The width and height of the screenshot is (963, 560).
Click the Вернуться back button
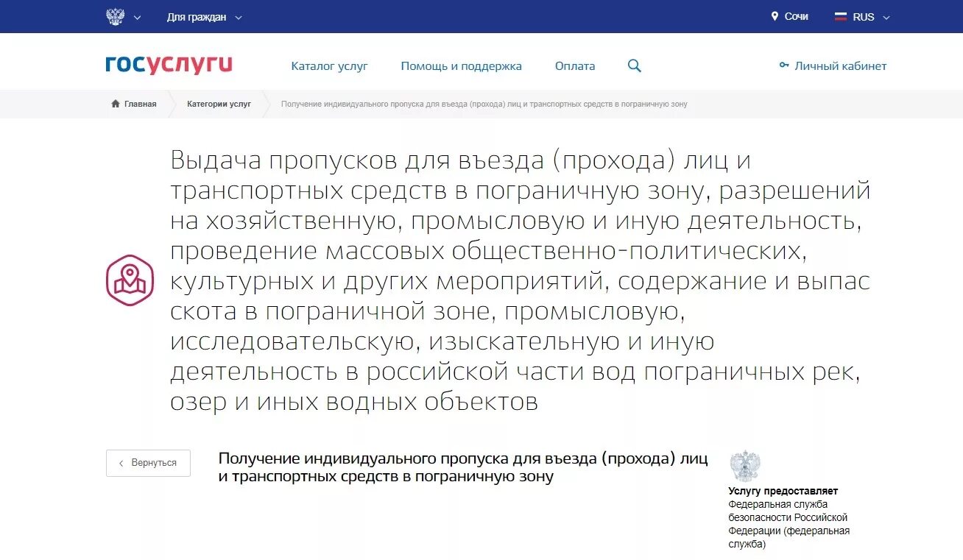tap(148, 463)
